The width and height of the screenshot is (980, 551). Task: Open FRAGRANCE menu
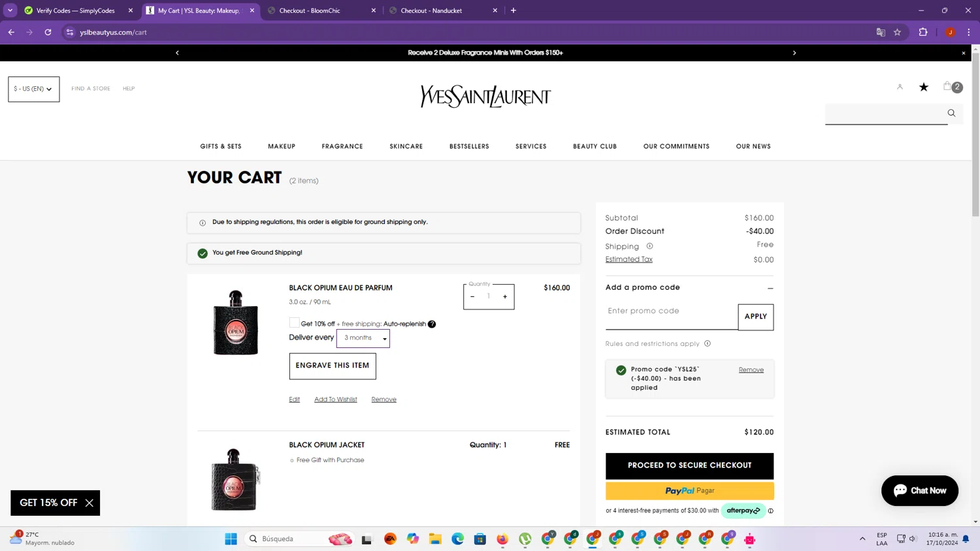[342, 146]
